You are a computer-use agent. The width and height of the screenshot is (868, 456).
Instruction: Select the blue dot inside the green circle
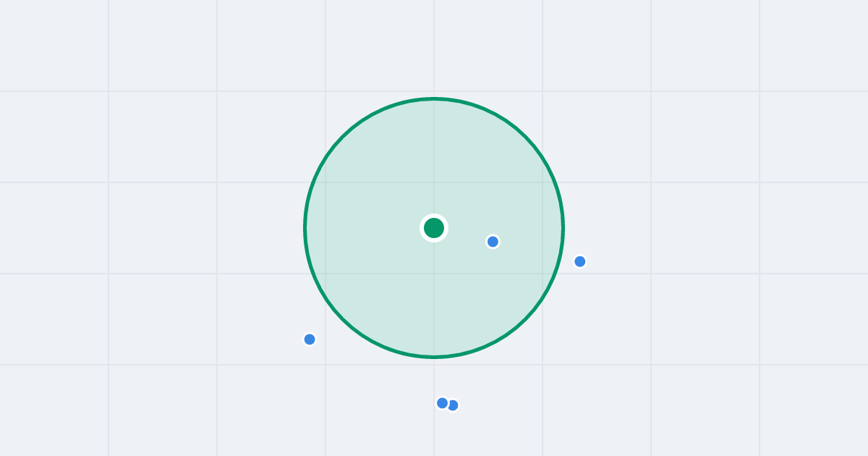click(493, 242)
